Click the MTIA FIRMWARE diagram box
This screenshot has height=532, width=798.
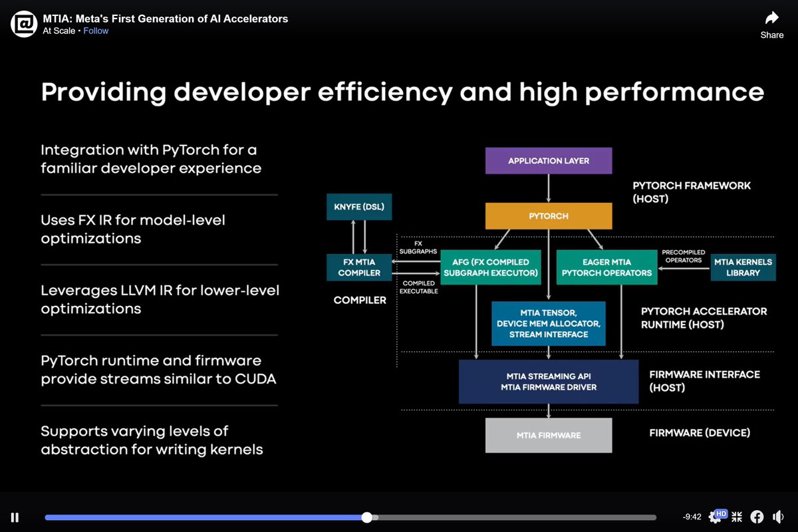coord(549,435)
